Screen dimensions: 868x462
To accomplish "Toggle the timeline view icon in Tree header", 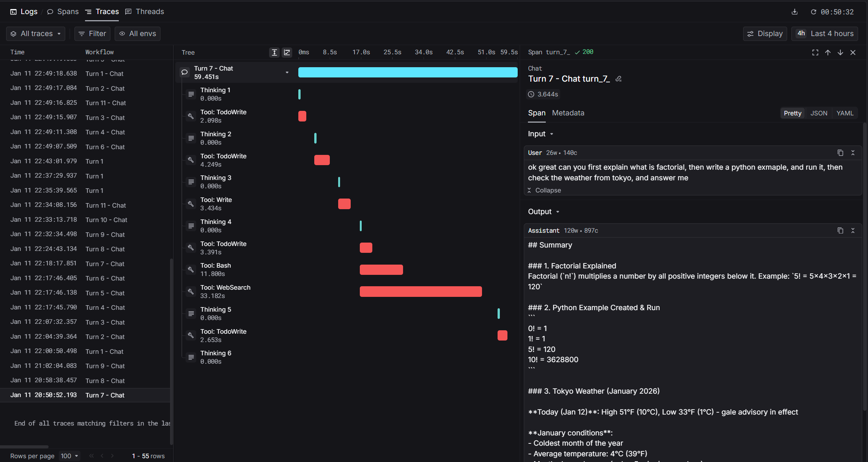I will point(287,52).
